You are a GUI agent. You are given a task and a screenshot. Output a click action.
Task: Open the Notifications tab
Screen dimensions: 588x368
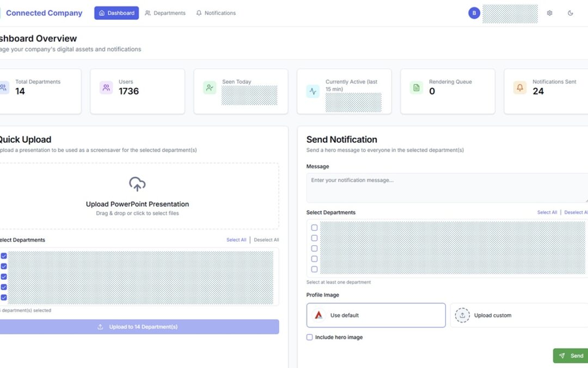pyautogui.click(x=216, y=13)
